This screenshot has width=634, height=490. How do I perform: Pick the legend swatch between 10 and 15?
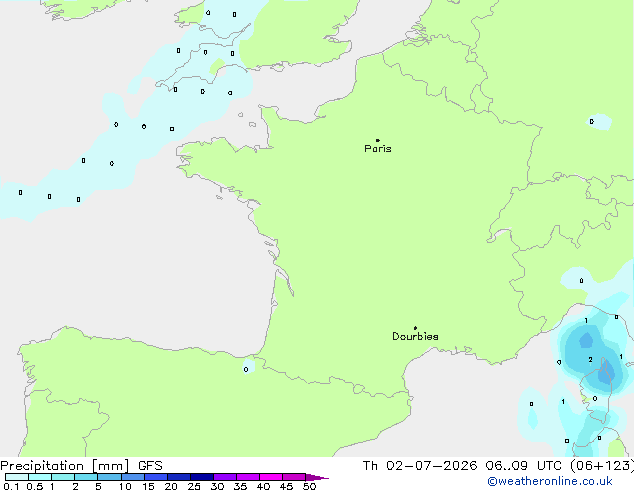(x=133, y=477)
